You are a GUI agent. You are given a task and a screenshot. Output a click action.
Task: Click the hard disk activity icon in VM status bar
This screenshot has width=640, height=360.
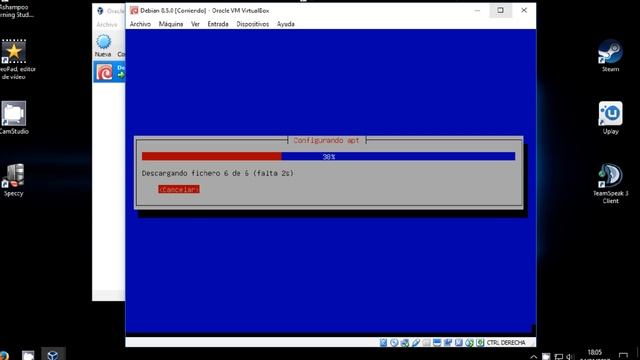(383, 342)
